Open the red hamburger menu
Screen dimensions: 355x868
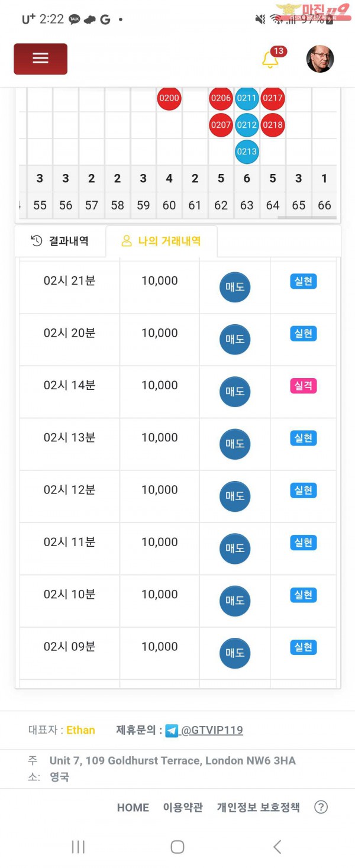pyautogui.click(x=40, y=59)
